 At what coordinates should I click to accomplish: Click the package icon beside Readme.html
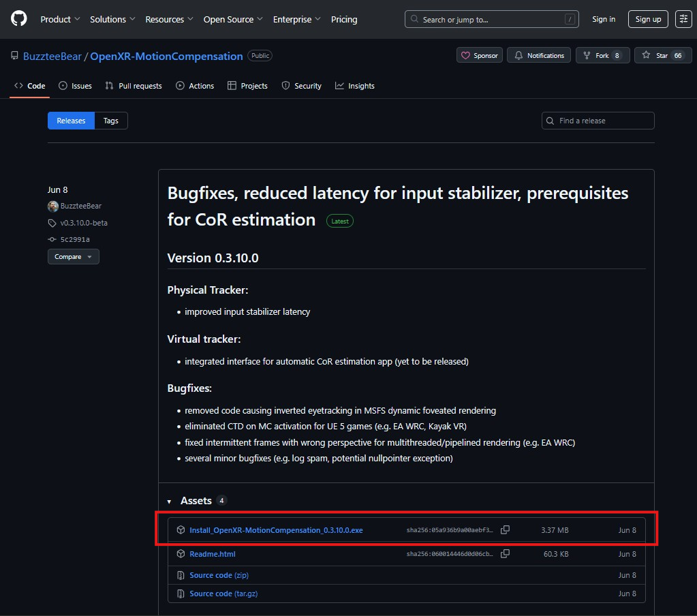point(181,554)
